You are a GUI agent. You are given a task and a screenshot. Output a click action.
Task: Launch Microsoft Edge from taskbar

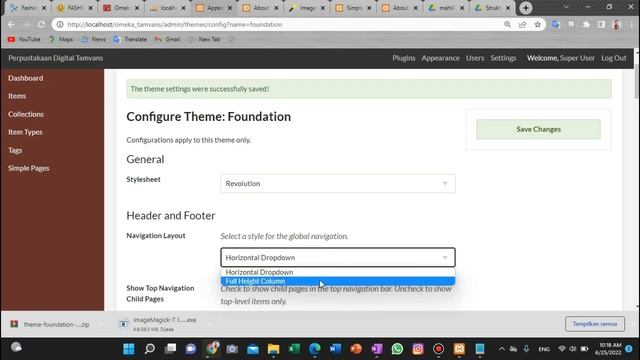point(315,349)
